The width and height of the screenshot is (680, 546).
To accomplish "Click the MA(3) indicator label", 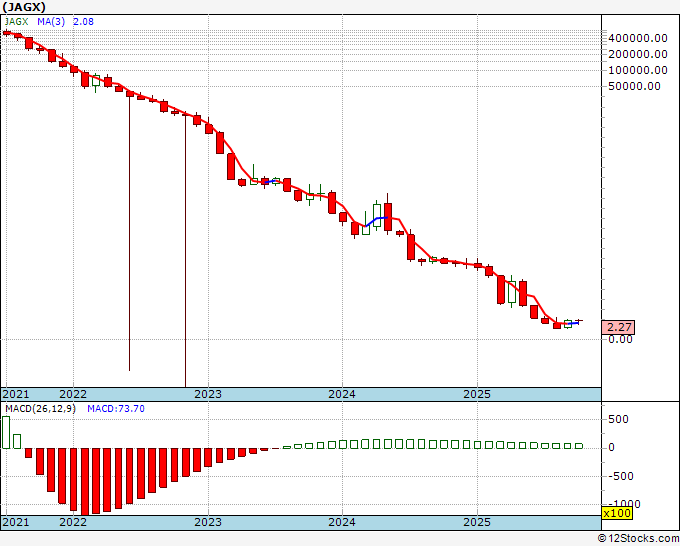I will coord(51,22).
